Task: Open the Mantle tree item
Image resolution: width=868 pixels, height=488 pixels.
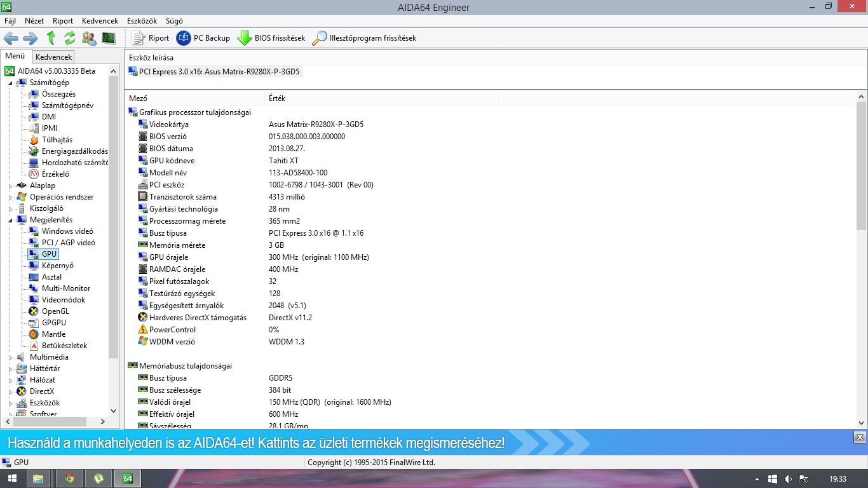Action: coord(54,334)
